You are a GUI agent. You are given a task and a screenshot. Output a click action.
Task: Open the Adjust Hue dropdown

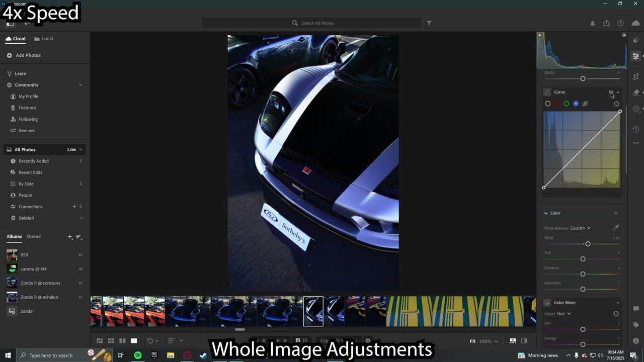click(563, 314)
